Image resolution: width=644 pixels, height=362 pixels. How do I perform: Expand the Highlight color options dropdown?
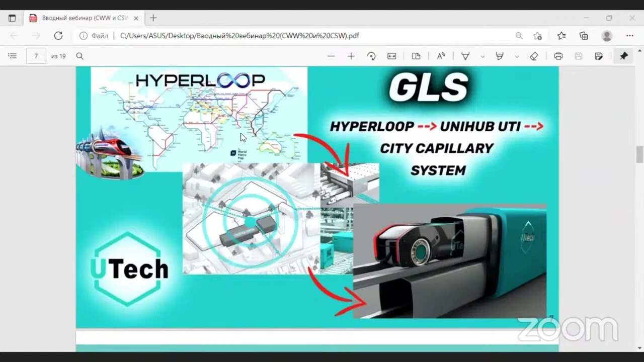517,56
